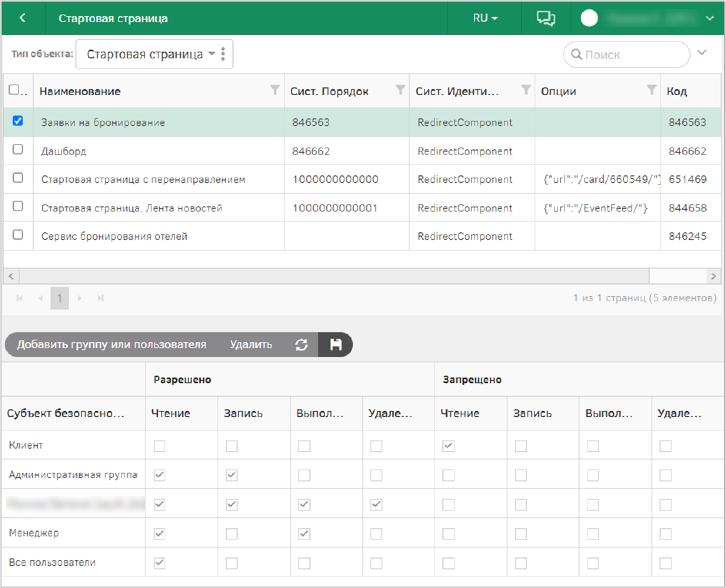
Task: Expand the user account menu chevron
Action: coord(710,18)
